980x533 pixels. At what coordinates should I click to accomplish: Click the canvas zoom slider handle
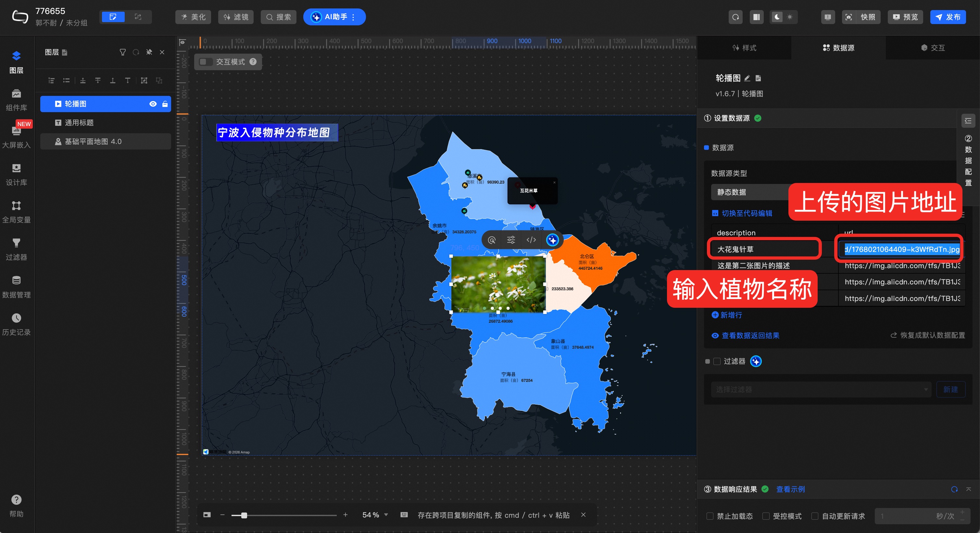pyautogui.click(x=244, y=515)
